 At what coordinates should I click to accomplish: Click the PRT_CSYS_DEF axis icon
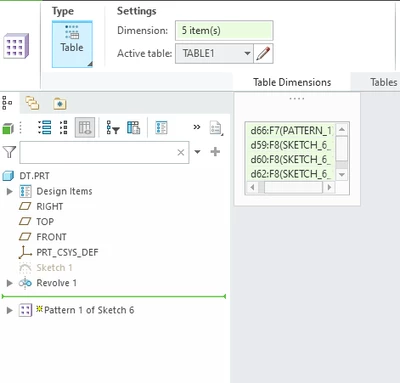click(25, 252)
